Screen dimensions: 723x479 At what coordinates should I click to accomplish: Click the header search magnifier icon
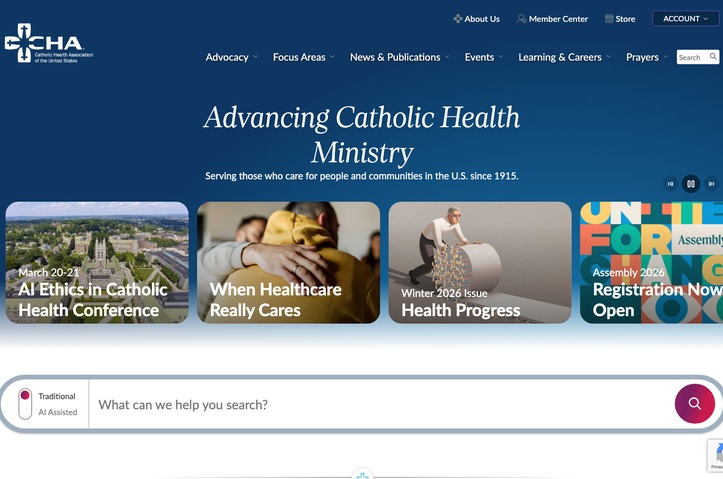pyautogui.click(x=713, y=56)
